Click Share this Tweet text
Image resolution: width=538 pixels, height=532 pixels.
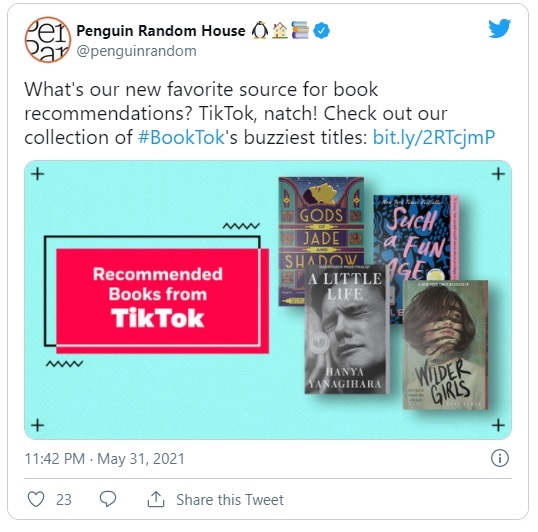coord(230,500)
